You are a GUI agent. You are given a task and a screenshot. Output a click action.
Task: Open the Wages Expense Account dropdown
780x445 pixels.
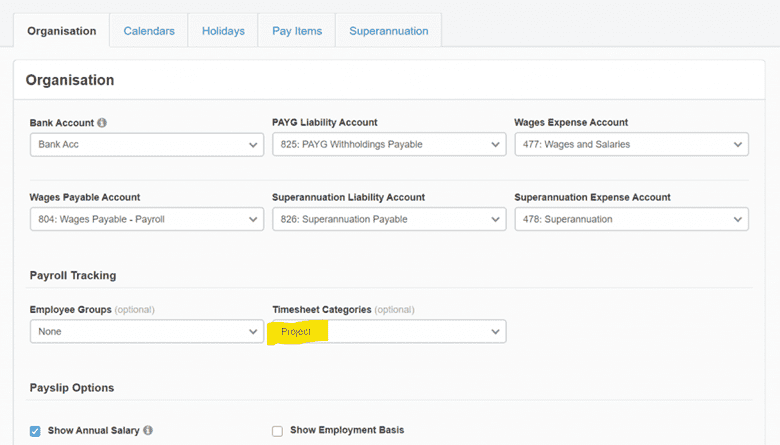tap(630, 144)
